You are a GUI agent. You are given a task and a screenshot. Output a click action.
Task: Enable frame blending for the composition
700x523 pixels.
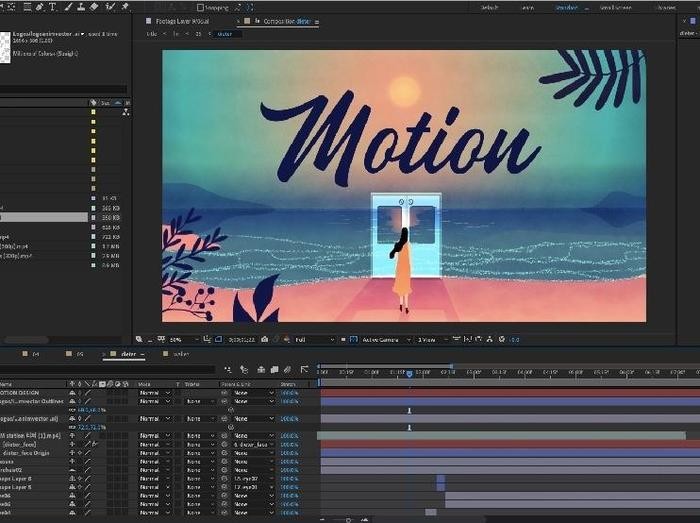click(x=275, y=369)
